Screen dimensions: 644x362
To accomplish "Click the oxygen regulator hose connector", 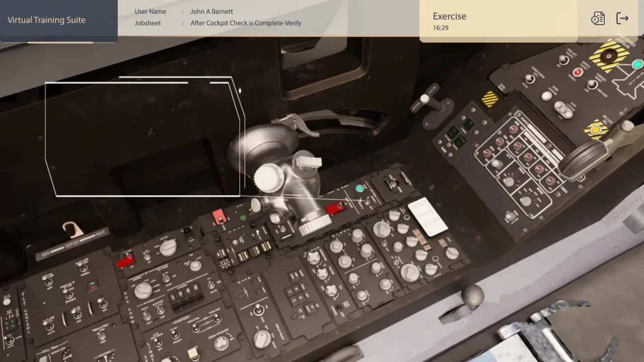I will [x=315, y=224].
